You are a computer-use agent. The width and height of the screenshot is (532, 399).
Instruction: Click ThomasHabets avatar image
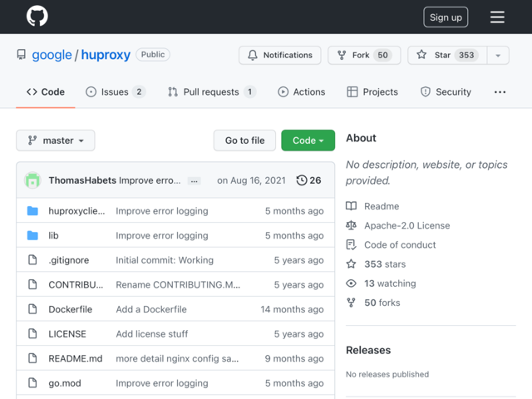pos(32,180)
